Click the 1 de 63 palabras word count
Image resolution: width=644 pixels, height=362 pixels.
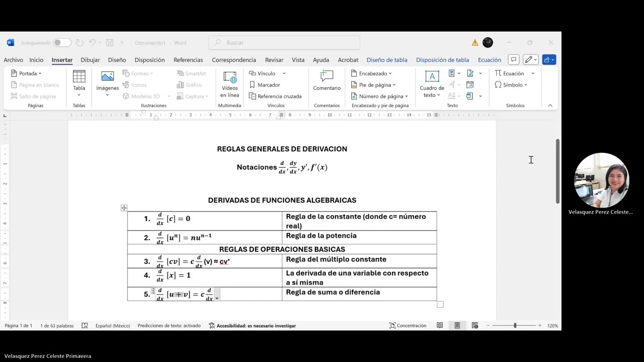pos(57,326)
